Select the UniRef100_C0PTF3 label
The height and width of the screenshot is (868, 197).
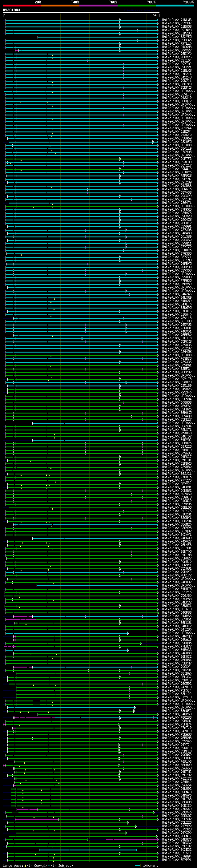[176, 159]
